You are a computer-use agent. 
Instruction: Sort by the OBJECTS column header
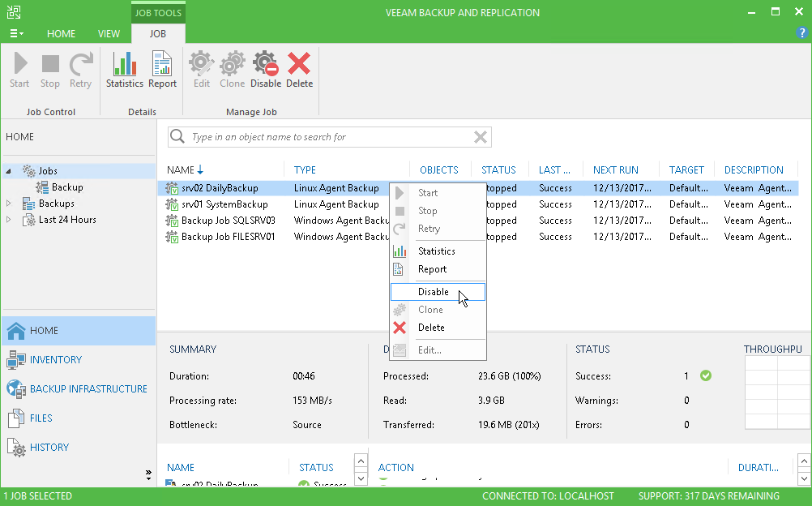(x=439, y=170)
